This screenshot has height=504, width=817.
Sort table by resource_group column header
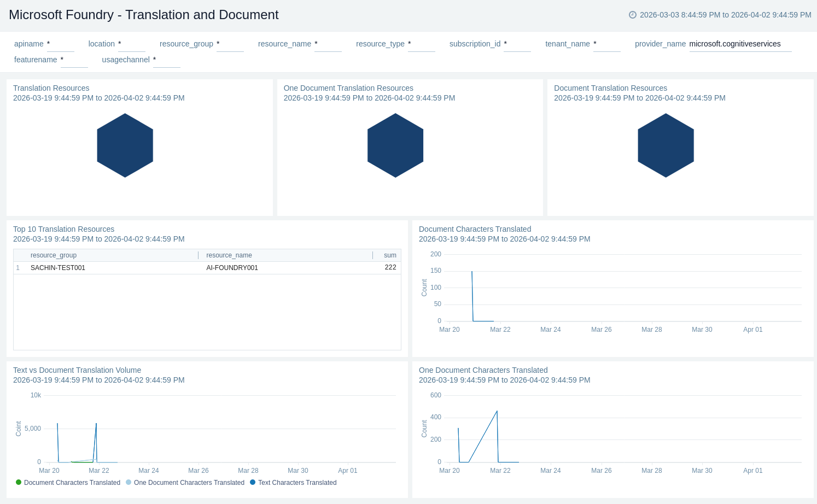tap(54, 255)
